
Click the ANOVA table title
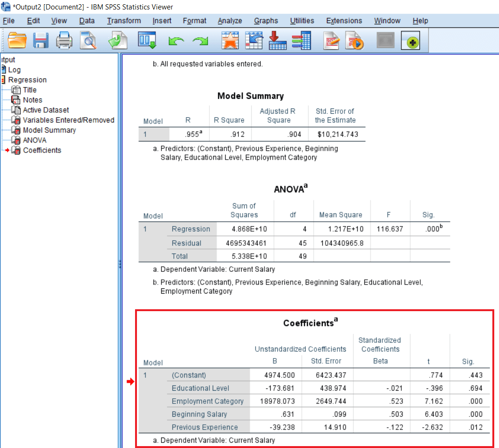coord(290,188)
